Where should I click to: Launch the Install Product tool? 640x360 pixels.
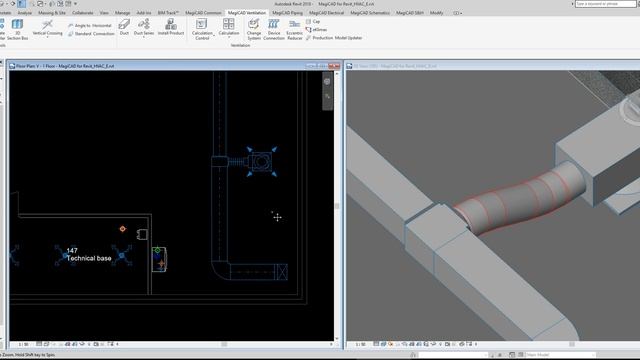pyautogui.click(x=171, y=27)
